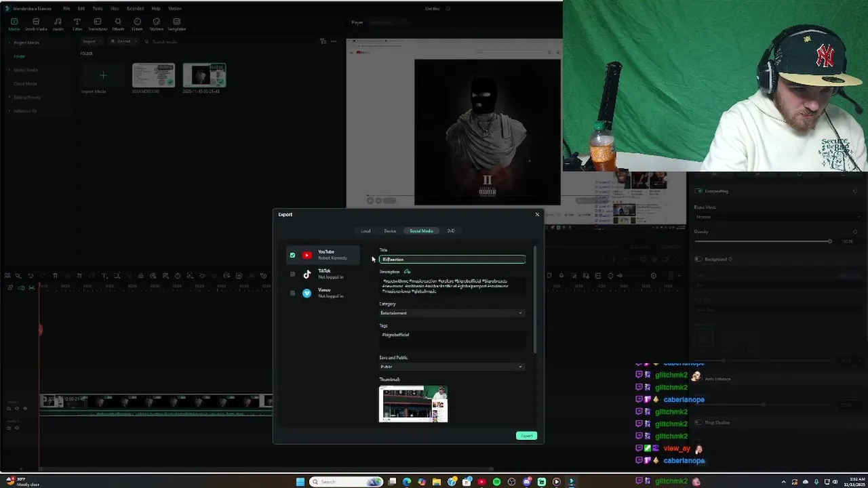868x488 pixels.
Task: Uncheck the YouTube platform checkbox
Action: point(292,255)
